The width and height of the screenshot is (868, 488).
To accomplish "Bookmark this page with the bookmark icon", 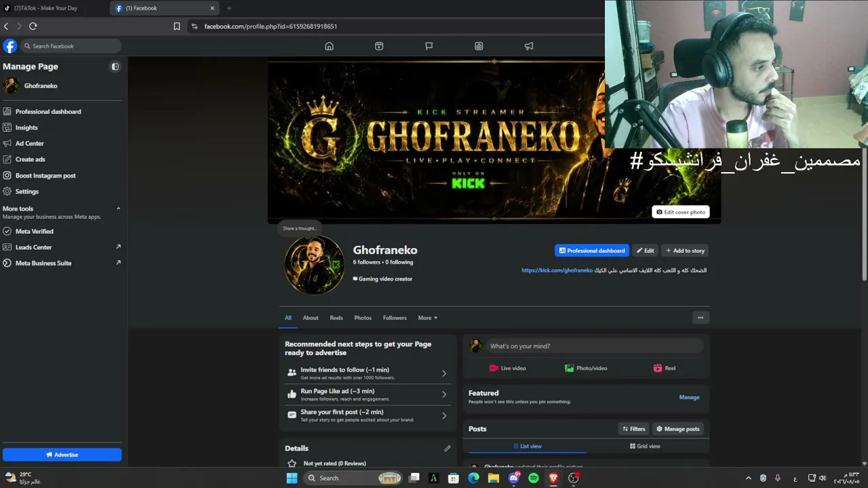I will (x=177, y=26).
